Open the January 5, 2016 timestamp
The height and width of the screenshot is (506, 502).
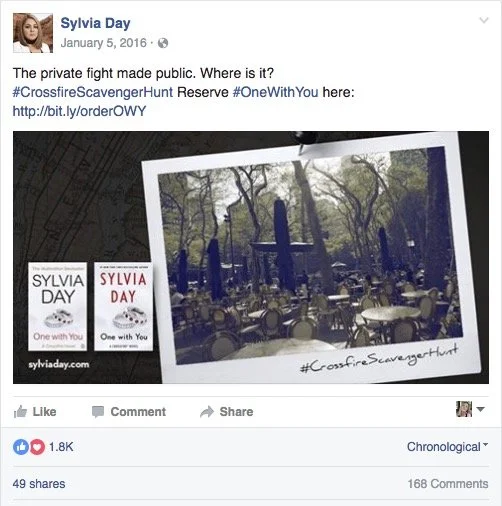point(103,43)
